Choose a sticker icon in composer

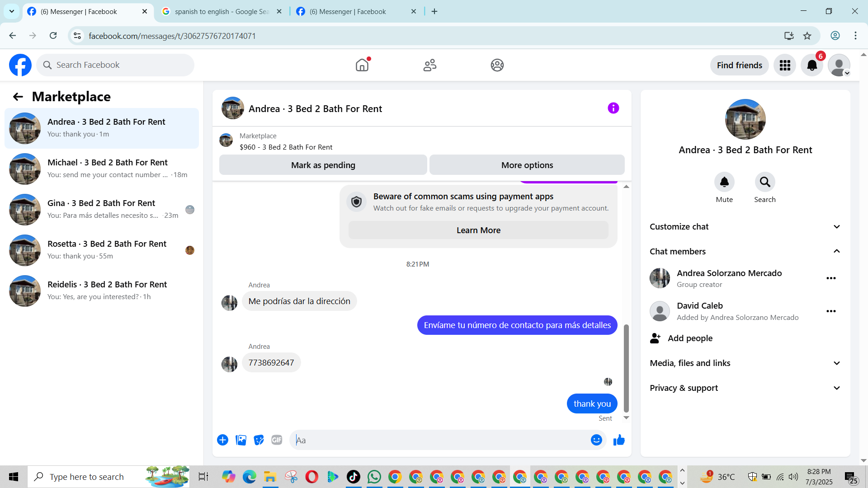(x=259, y=440)
